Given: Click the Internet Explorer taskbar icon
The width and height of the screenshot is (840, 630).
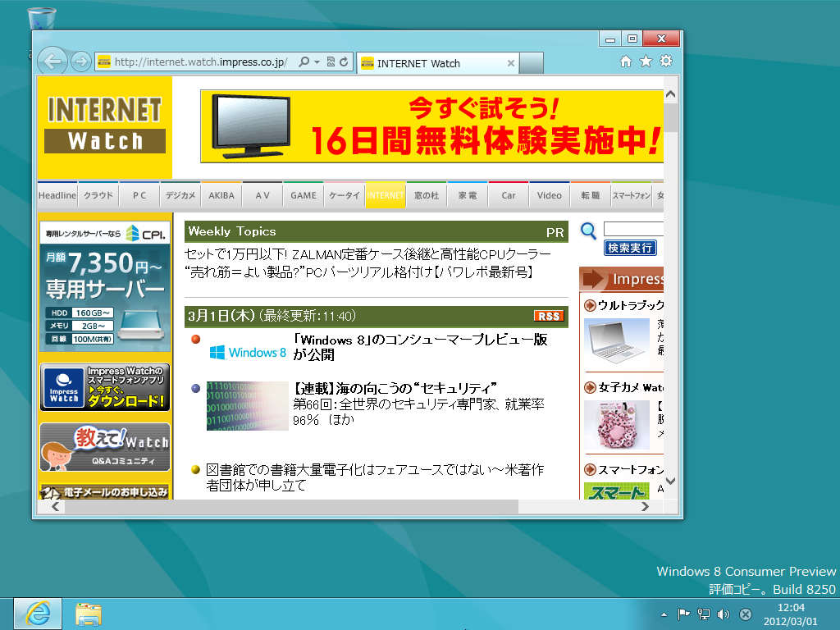Looking at the screenshot, I should pyautogui.click(x=38, y=614).
